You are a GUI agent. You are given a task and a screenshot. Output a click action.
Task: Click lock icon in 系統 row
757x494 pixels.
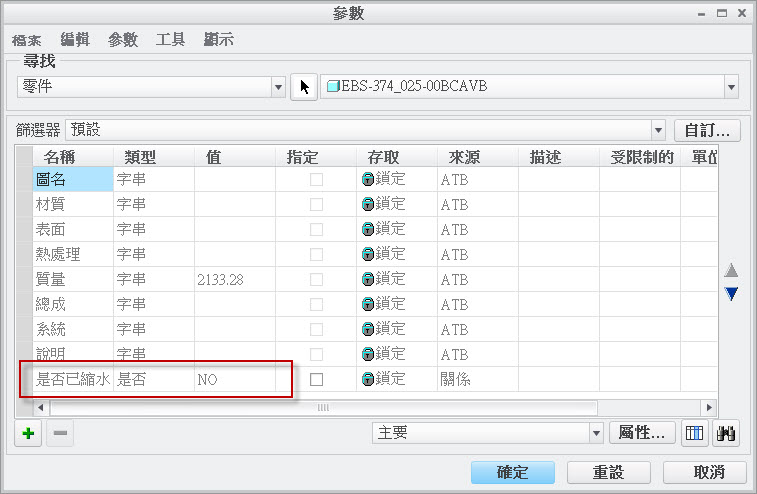(368, 329)
